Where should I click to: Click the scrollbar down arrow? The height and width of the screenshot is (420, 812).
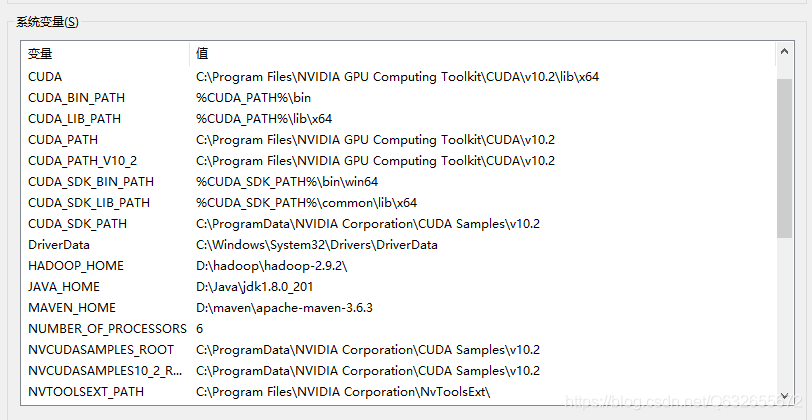[x=785, y=395]
